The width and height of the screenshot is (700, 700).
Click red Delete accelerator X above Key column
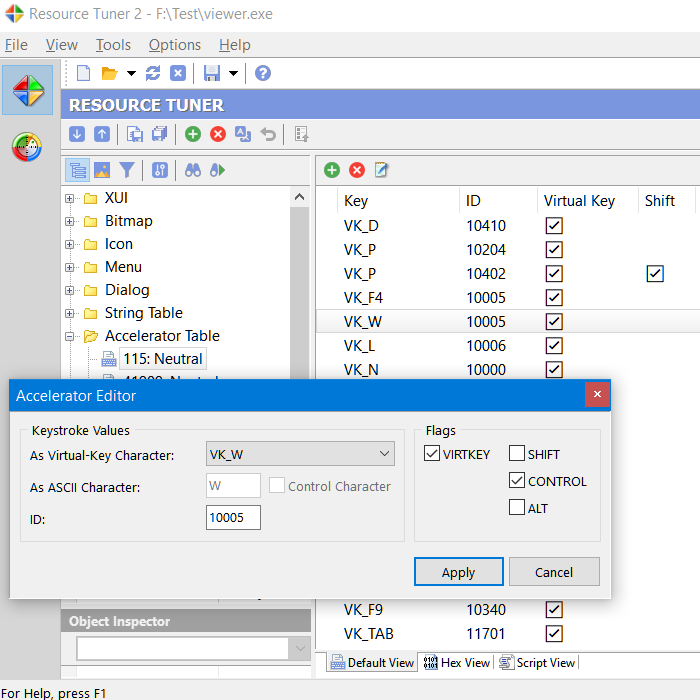(x=357, y=170)
